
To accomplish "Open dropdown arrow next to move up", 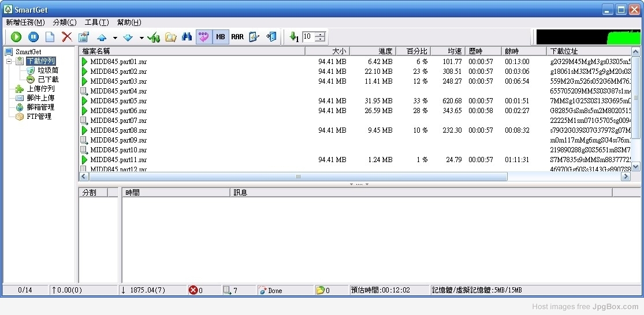I will [115, 37].
